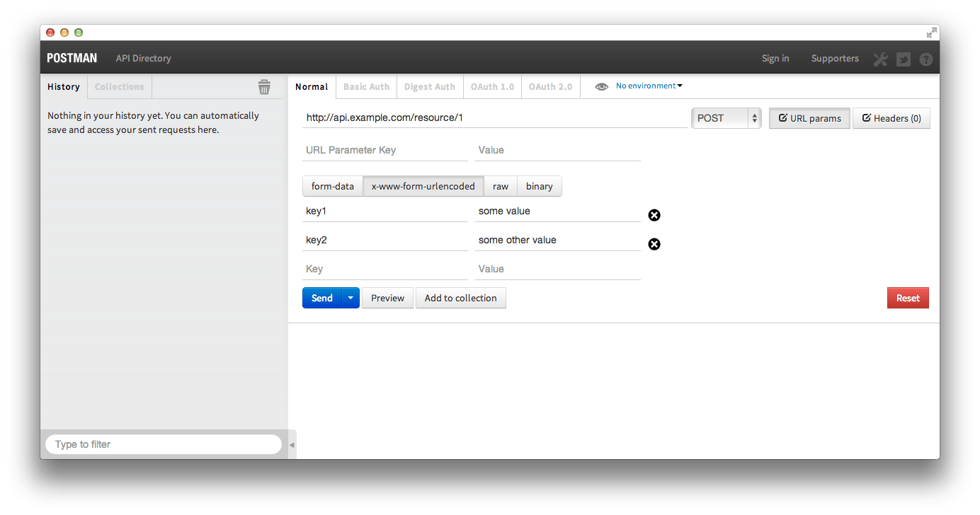Click Add to collection button

click(x=461, y=298)
